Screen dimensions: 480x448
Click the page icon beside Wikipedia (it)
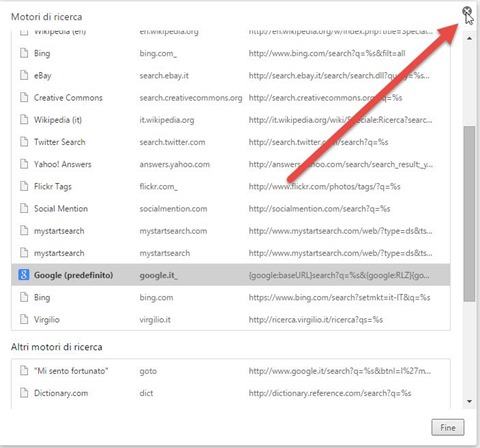pyautogui.click(x=24, y=119)
